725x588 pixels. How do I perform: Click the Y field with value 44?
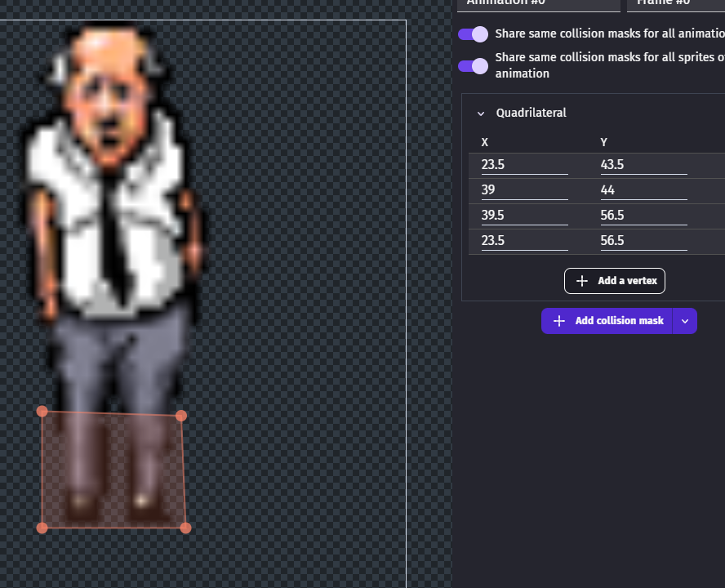[x=643, y=190]
